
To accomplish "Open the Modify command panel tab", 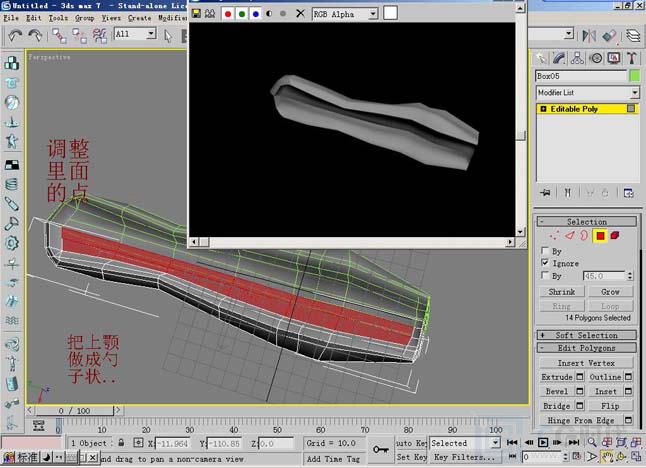I will click(559, 58).
